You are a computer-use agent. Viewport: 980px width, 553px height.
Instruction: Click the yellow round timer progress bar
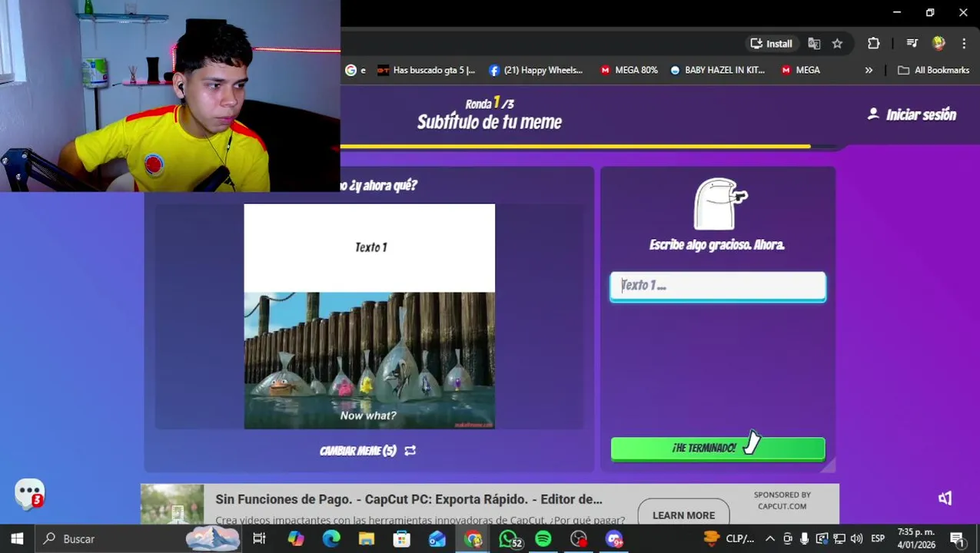pos(575,146)
